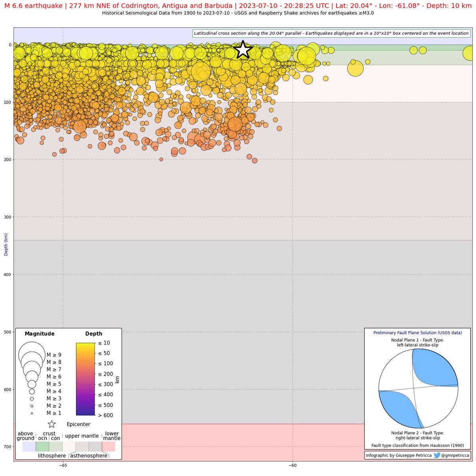Click the 'lower mantle' legend label
This screenshot has height=476, width=476.
pyautogui.click(x=112, y=436)
